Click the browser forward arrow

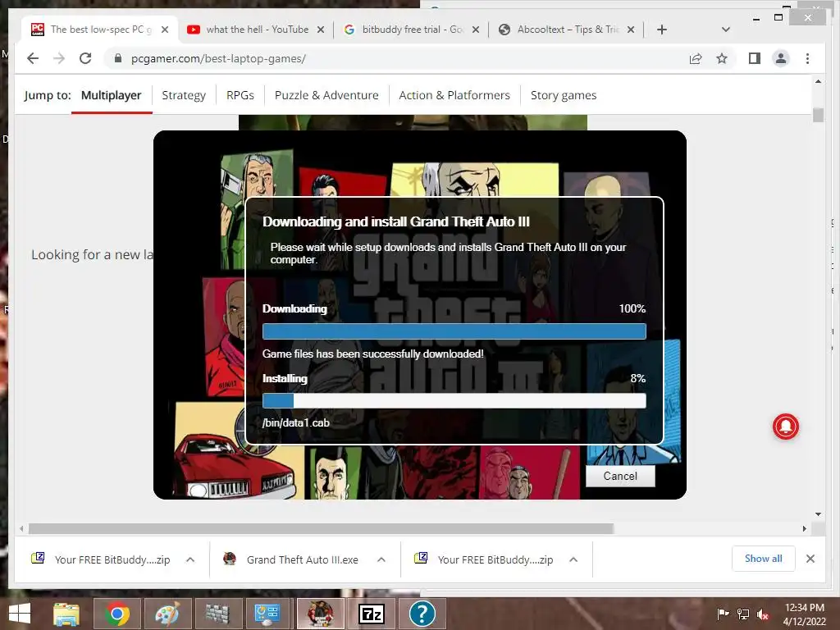click(x=59, y=58)
